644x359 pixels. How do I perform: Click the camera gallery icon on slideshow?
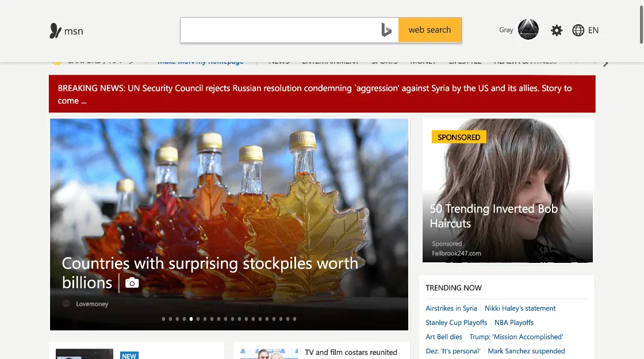(132, 283)
